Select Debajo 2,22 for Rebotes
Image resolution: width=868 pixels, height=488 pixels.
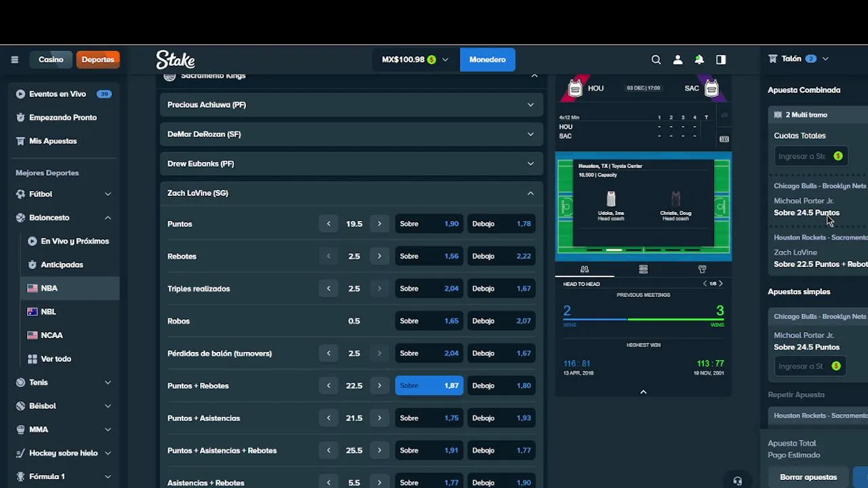[x=502, y=256]
